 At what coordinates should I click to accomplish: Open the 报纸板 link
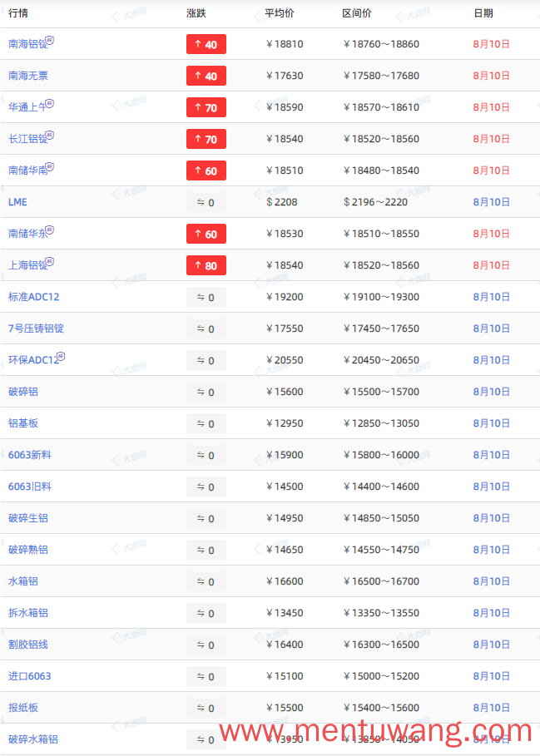click(23, 707)
